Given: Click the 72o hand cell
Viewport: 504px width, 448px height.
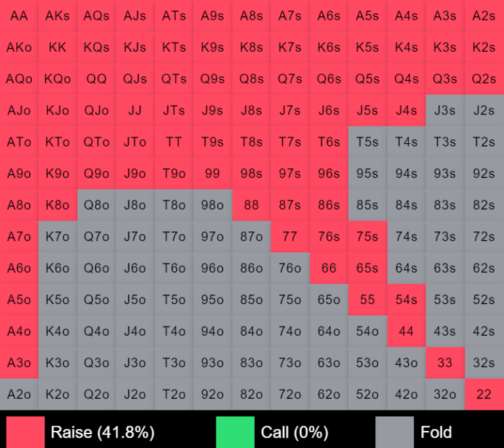Looking at the screenshot, I should pyautogui.click(x=290, y=394).
